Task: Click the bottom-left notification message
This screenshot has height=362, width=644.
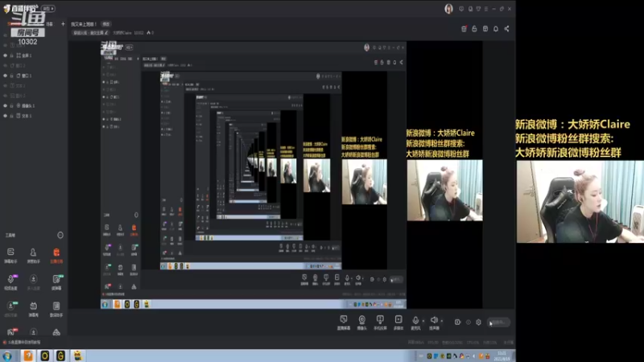Action: (23, 342)
